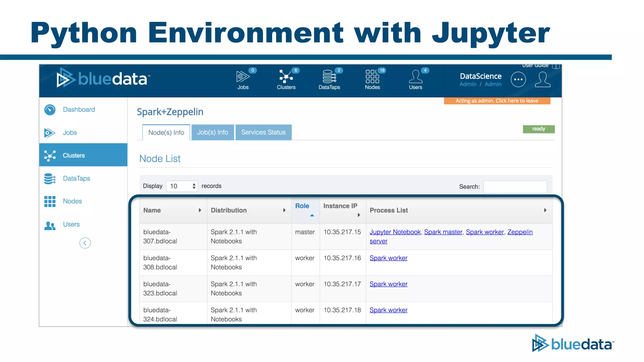Open the three-dots tenant switcher icon

pyautogui.click(x=518, y=80)
